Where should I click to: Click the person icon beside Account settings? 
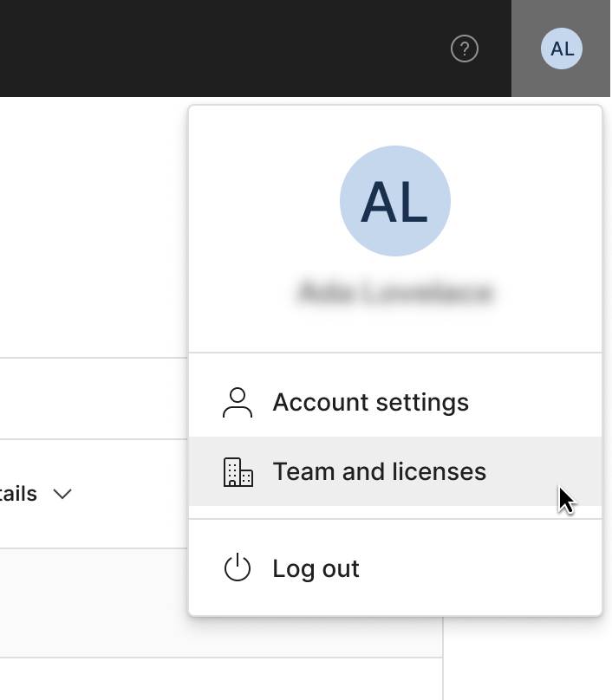(x=238, y=403)
